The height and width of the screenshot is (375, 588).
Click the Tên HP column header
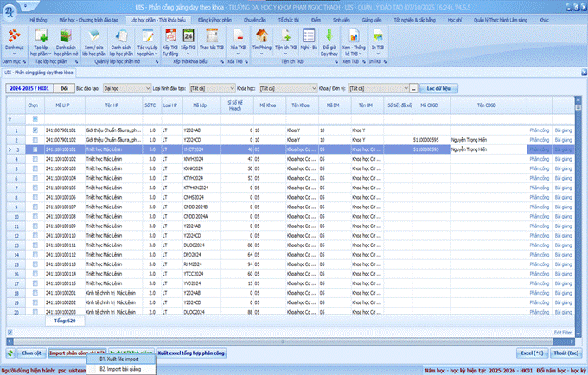113,105
